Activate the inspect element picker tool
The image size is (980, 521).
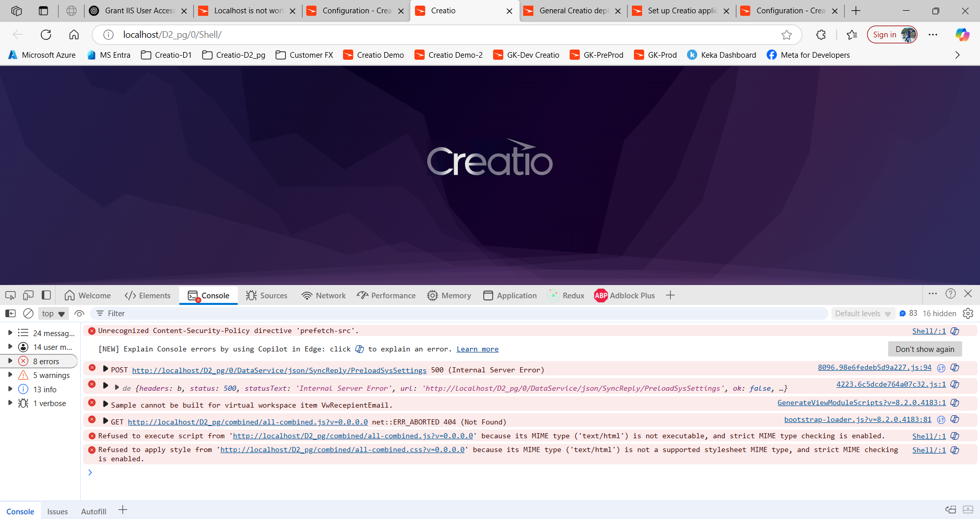(10, 295)
